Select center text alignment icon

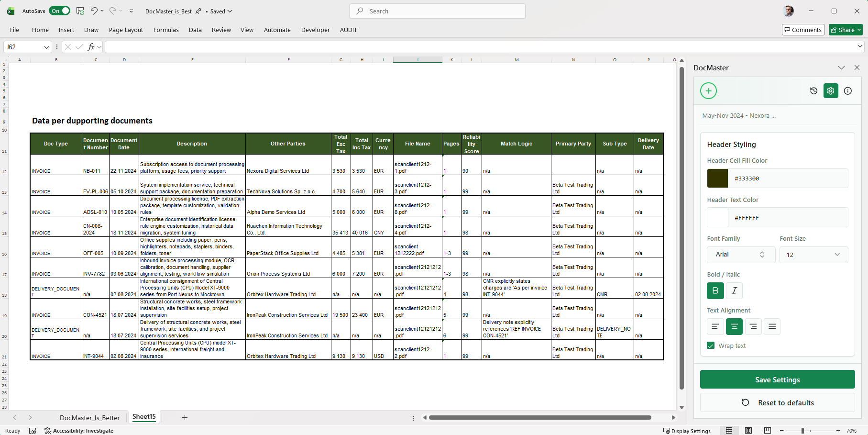[734, 326]
